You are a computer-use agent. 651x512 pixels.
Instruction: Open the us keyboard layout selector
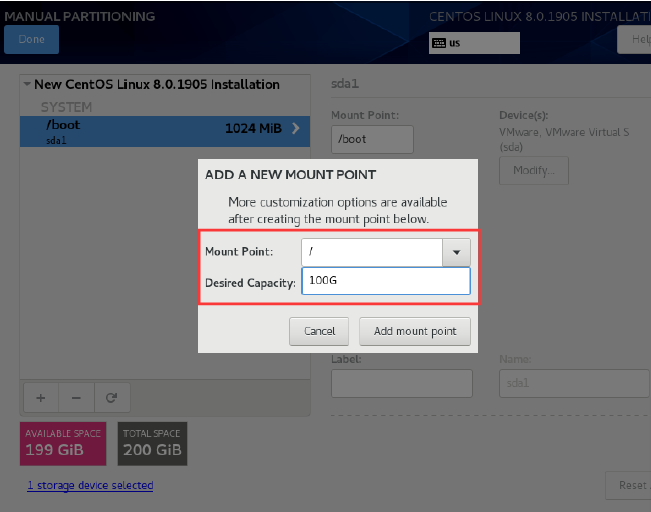coord(474,43)
